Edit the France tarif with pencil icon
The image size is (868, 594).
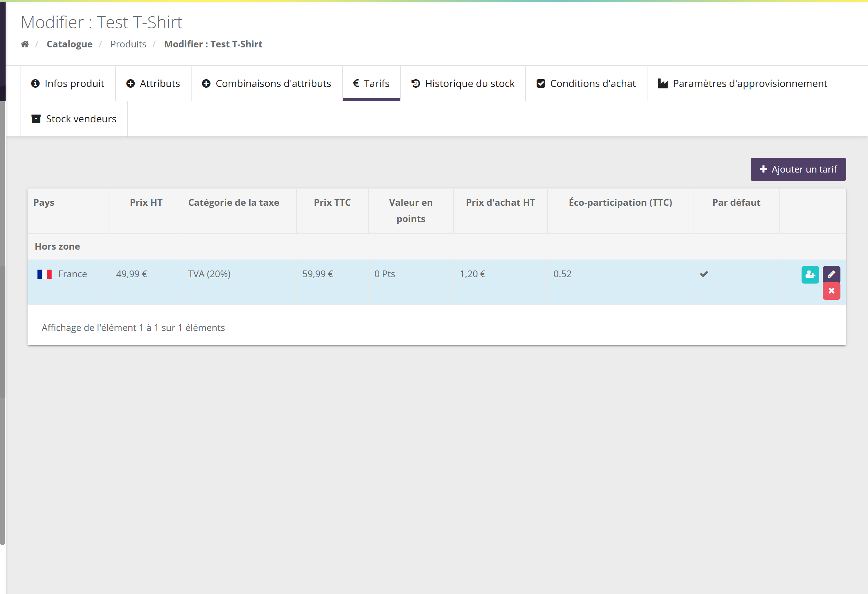pyautogui.click(x=831, y=275)
